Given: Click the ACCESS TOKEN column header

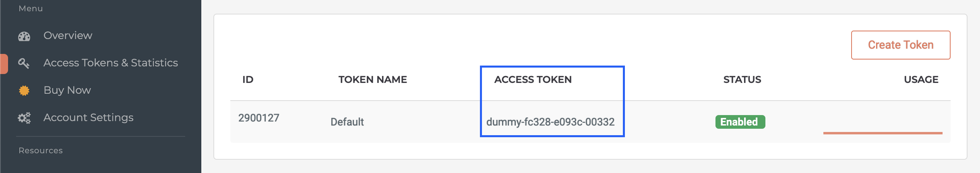Looking at the screenshot, I should click(x=533, y=80).
